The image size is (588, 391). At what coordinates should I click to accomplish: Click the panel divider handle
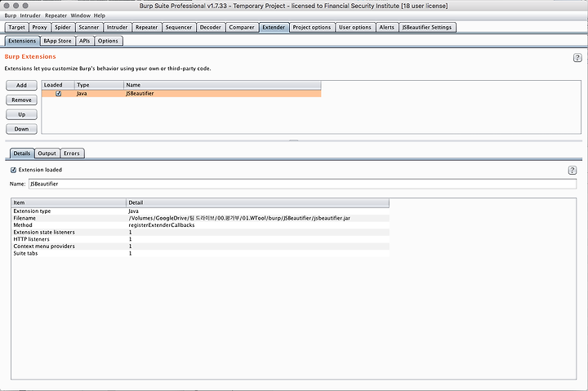tap(294, 140)
